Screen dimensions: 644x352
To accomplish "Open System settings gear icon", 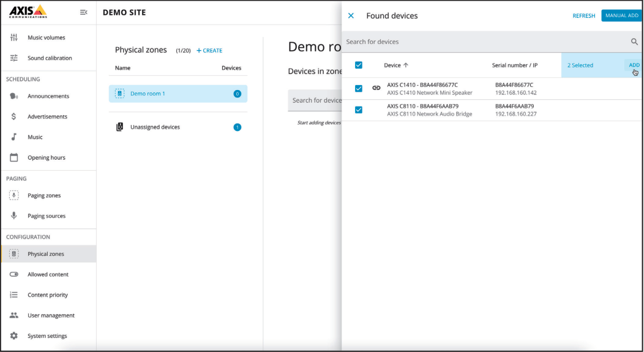I will point(14,336).
